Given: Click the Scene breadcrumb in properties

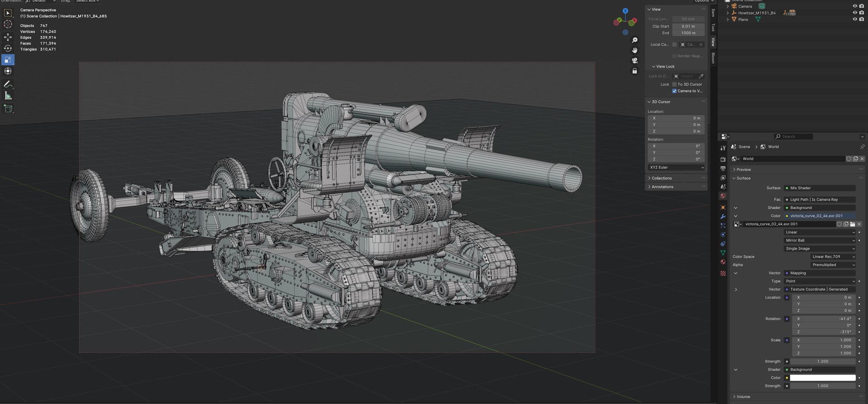Looking at the screenshot, I should coord(744,147).
